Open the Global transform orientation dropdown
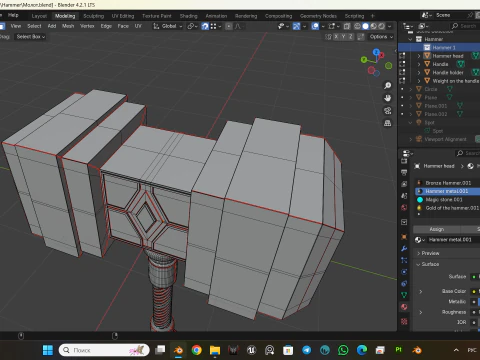Image resolution: width=480 pixels, height=360 pixels. [x=168, y=26]
